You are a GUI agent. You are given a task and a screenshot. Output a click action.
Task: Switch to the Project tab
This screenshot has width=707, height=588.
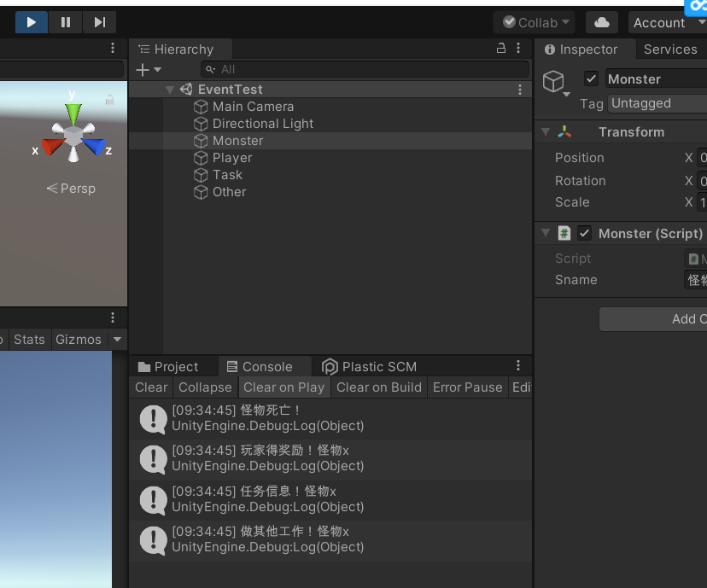[x=174, y=366]
